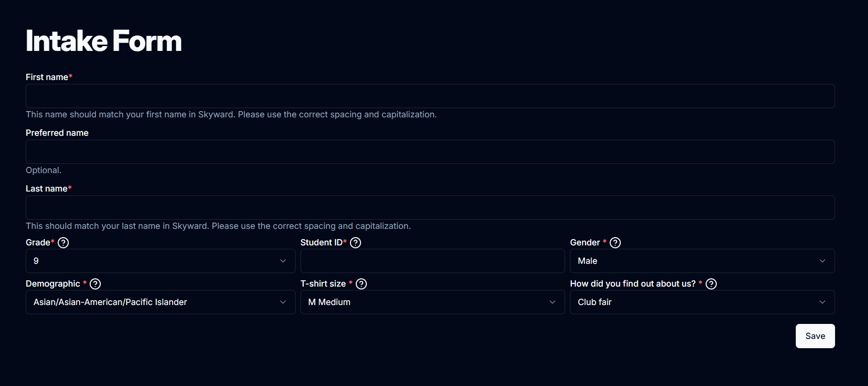Click the 'Preferred name' field label
This screenshot has width=868, height=386.
coord(57,133)
